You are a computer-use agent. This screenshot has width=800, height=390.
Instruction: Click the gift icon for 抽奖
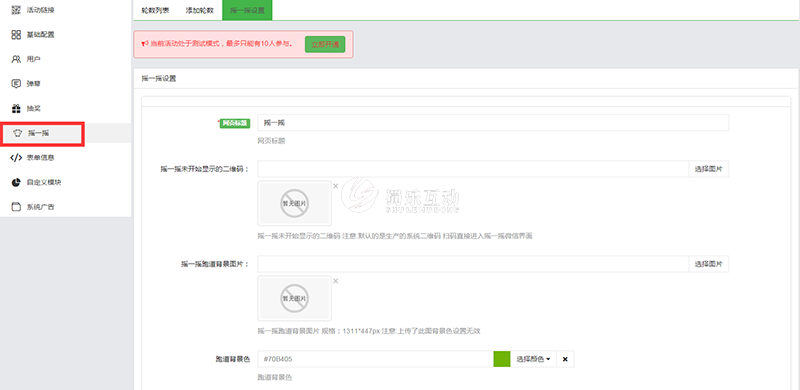(16, 108)
